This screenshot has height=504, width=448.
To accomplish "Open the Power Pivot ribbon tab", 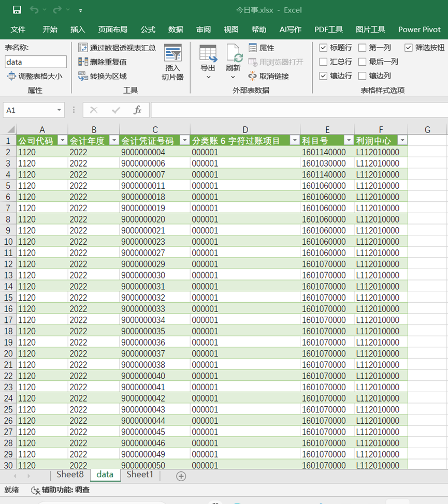I will pos(420,29).
